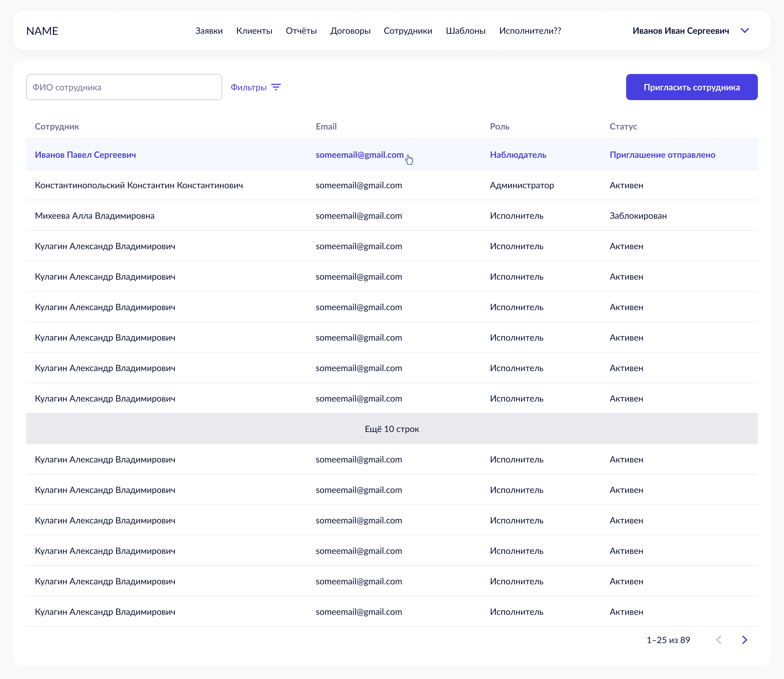Click the Заблокирован status cell
Image resolution: width=784 pixels, height=679 pixels.
638,216
